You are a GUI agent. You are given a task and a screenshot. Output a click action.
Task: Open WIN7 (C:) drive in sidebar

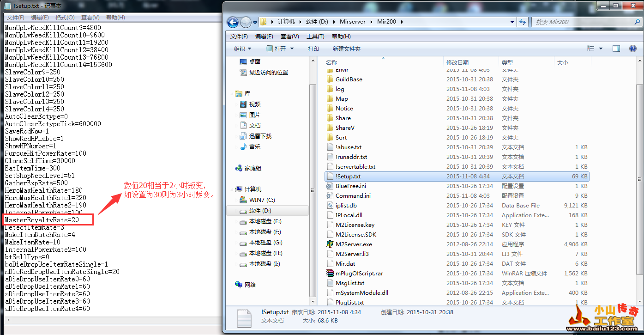click(x=257, y=200)
